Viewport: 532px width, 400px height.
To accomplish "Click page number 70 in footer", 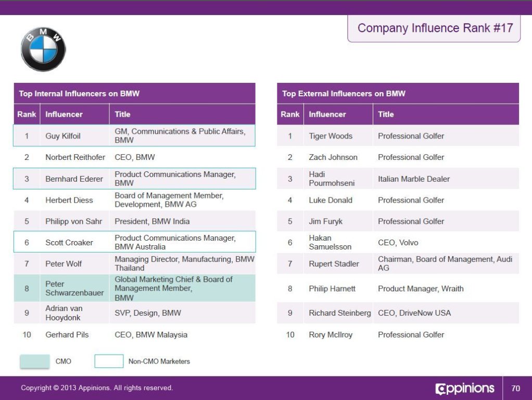I will (x=515, y=388).
